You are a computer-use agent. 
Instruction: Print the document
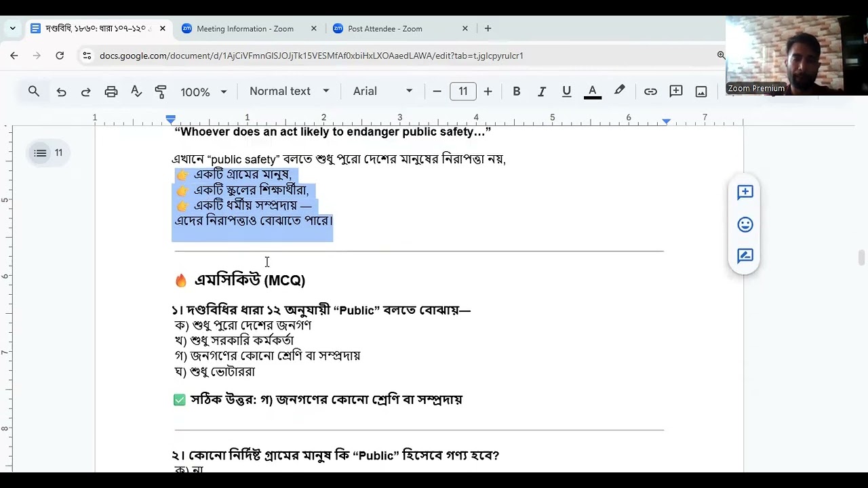pos(111,91)
